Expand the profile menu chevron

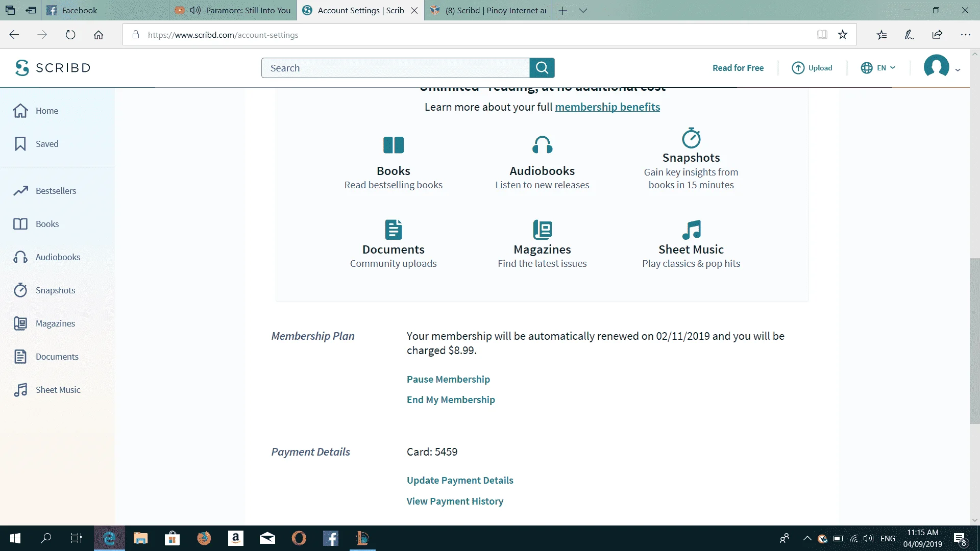(958, 70)
